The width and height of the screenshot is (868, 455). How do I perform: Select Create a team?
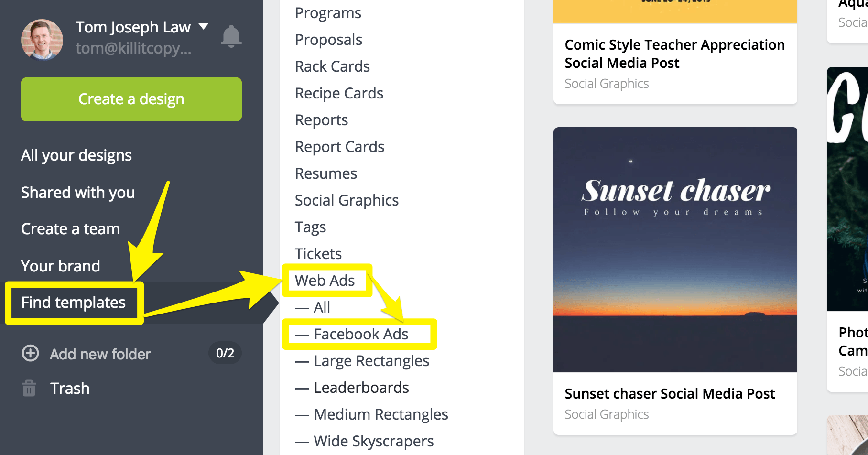(70, 229)
